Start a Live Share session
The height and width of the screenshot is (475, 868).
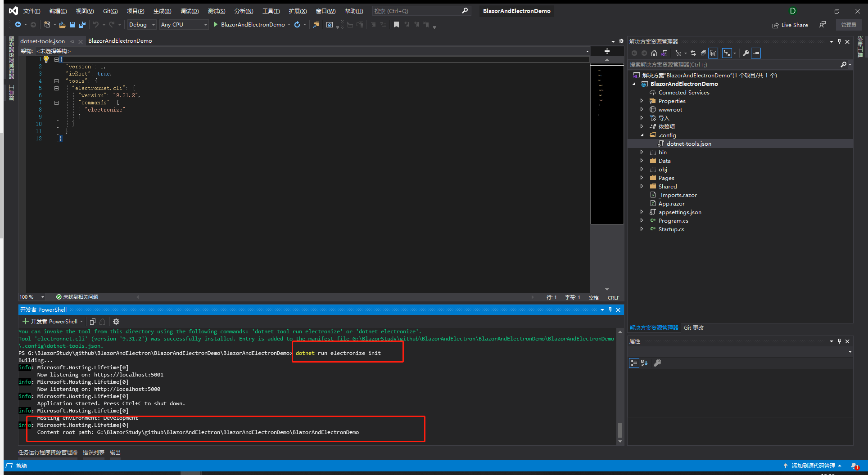790,25
